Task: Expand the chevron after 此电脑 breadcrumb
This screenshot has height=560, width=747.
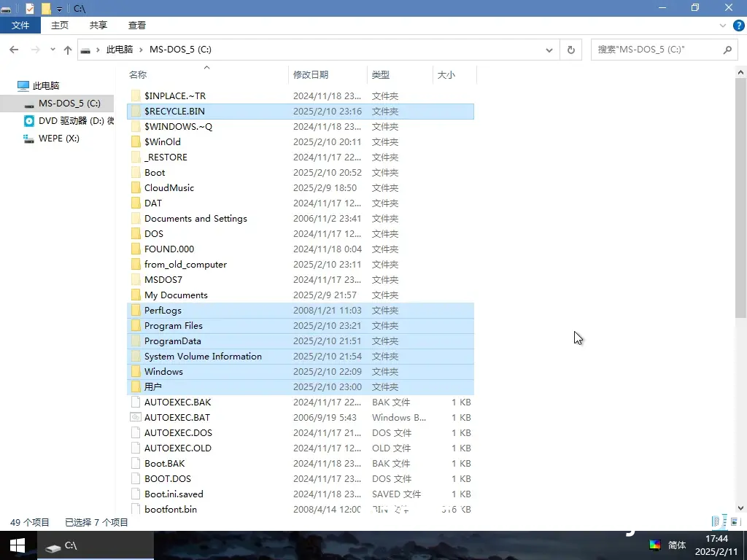Action: (141, 50)
